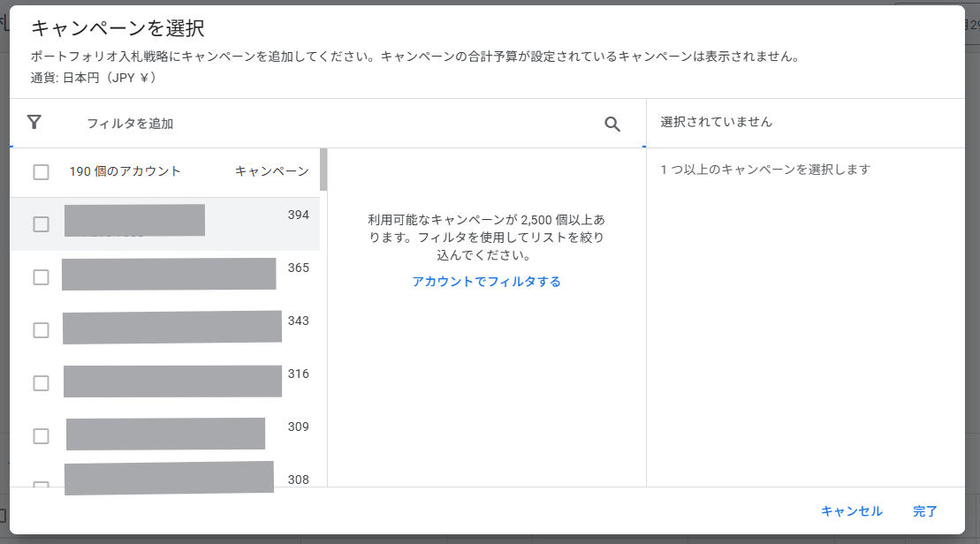Click the magnifier search icon
Screen dimensions: 980x544
[x=612, y=125]
